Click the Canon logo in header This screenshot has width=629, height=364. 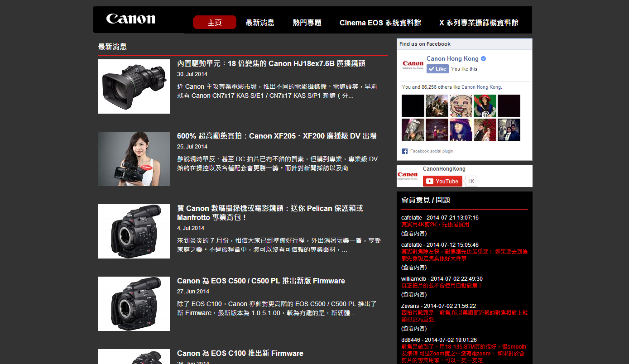pos(130,19)
